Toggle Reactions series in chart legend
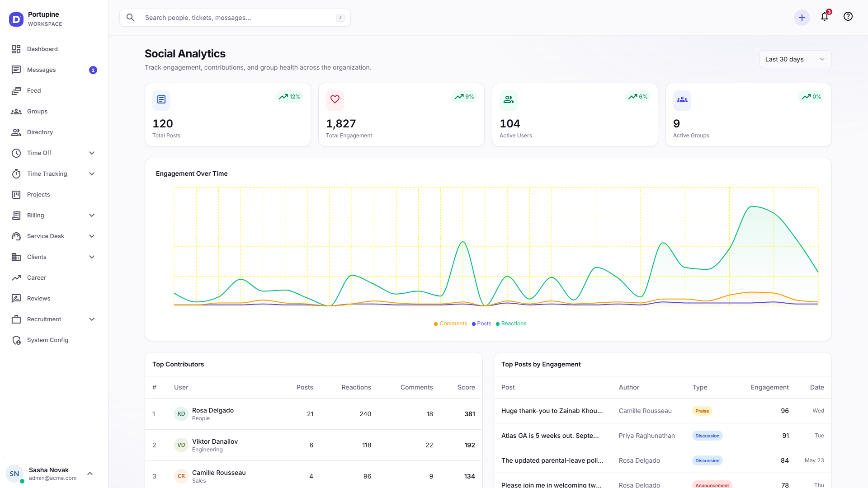 (x=511, y=324)
